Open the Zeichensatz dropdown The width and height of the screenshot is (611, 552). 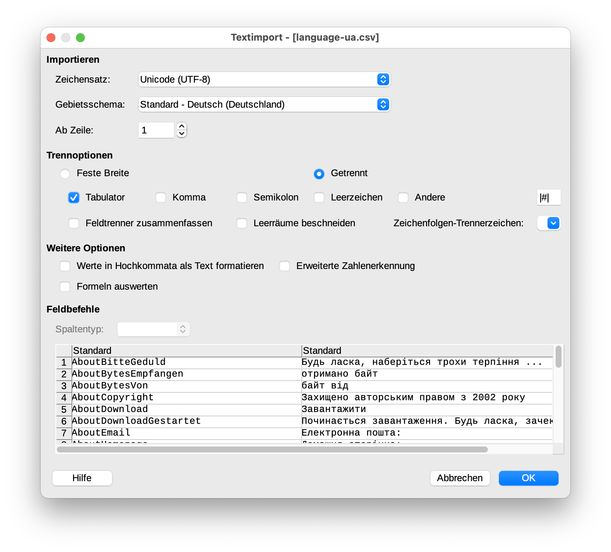[x=263, y=79]
